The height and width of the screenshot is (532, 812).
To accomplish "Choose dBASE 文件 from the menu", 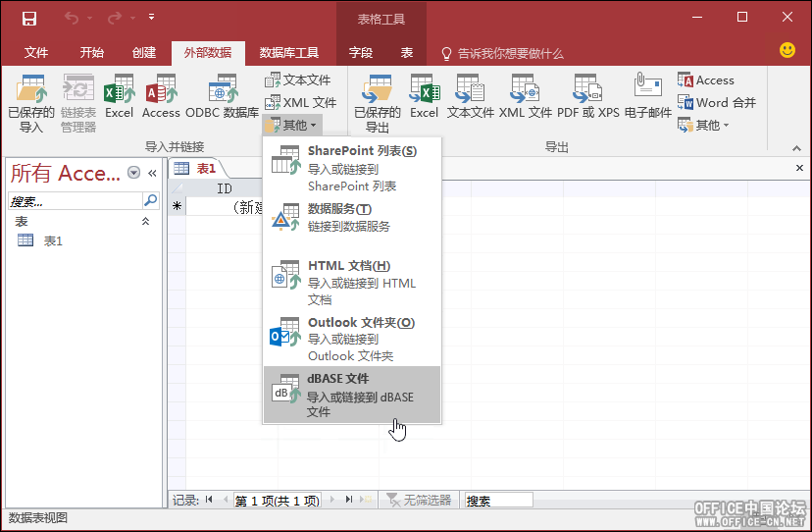I will click(352, 395).
